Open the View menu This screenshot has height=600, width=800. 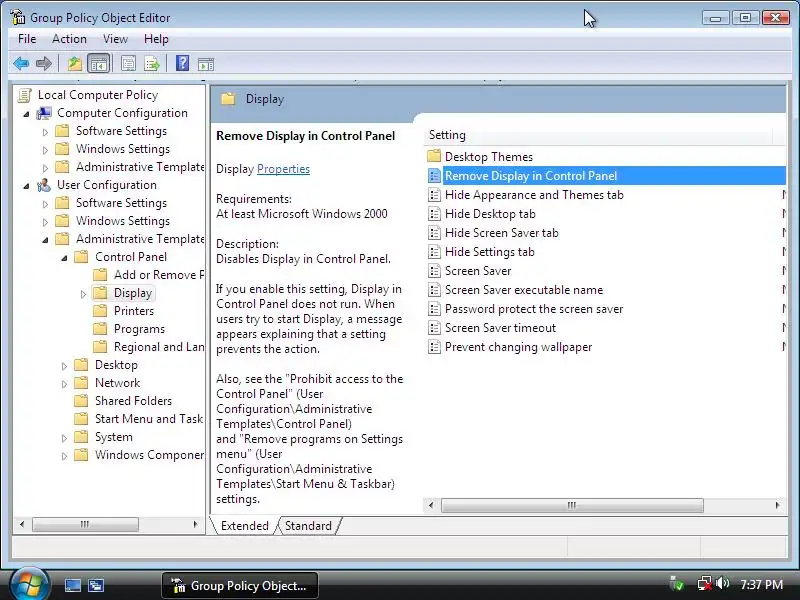click(x=115, y=39)
